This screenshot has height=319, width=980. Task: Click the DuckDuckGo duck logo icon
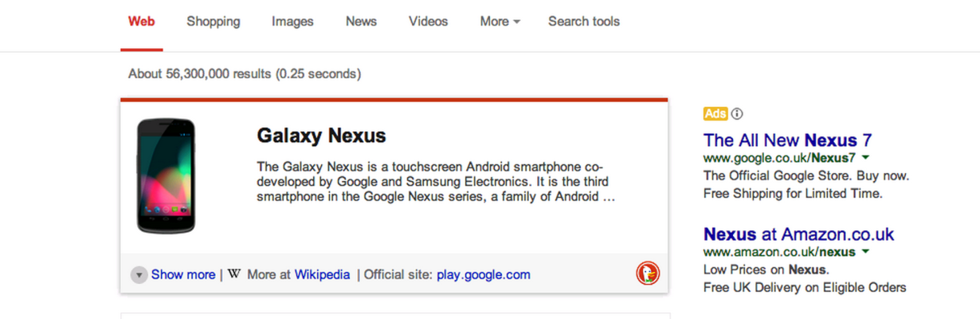pos(648,274)
